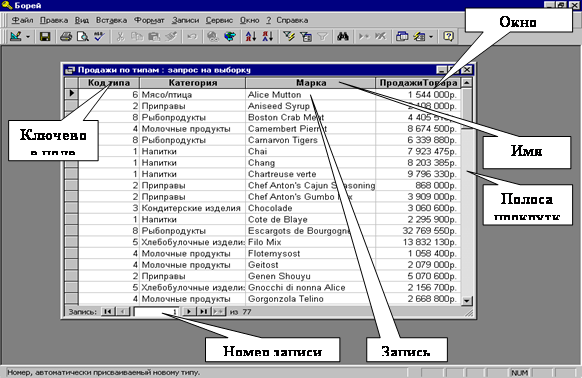
Task: Open the Вид menu
Action: pyautogui.click(x=82, y=20)
